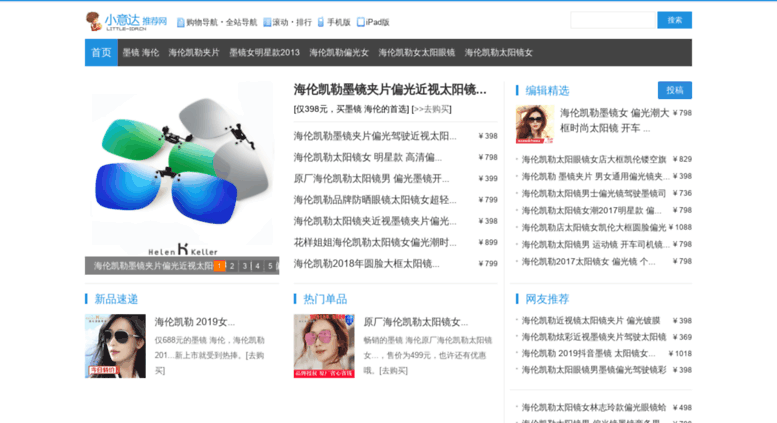
Task: Click the 网友推荐 section heading
Action: tap(547, 299)
